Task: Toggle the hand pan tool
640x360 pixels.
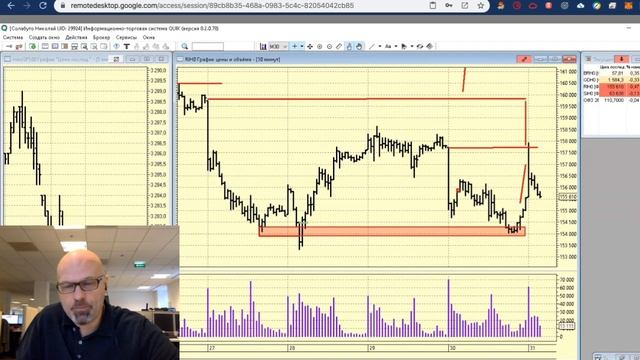Action: pyautogui.click(x=359, y=46)
